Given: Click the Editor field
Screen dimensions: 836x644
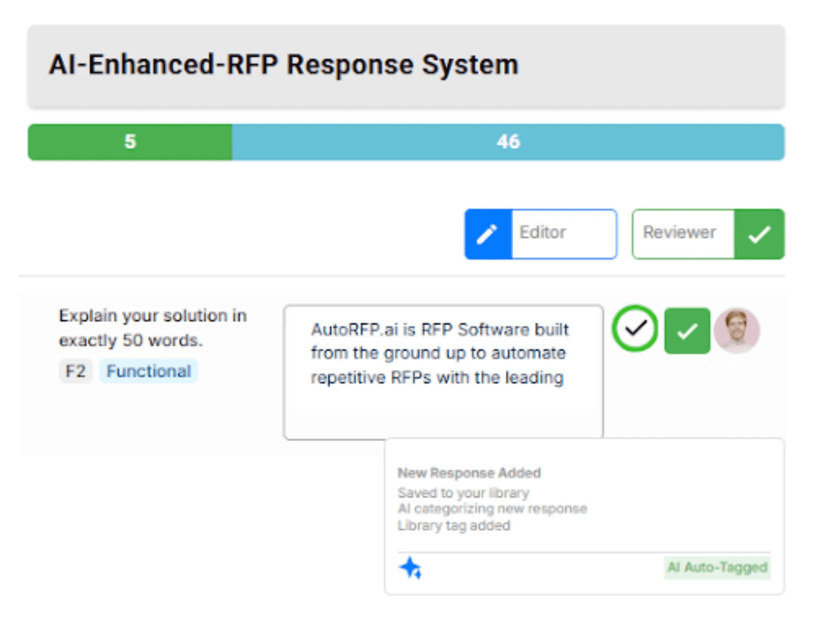Looking at the screenshot, I should (x=564, y=234).
